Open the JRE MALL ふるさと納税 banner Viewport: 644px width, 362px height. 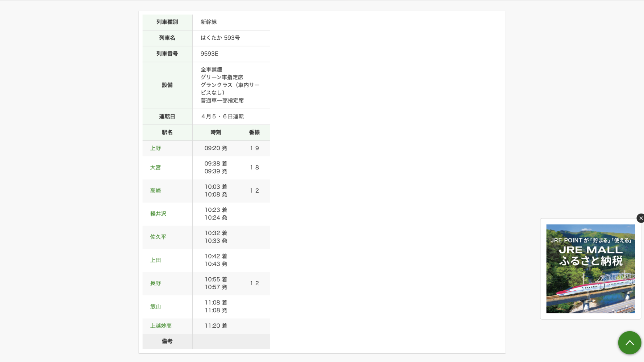coord(590,269)
